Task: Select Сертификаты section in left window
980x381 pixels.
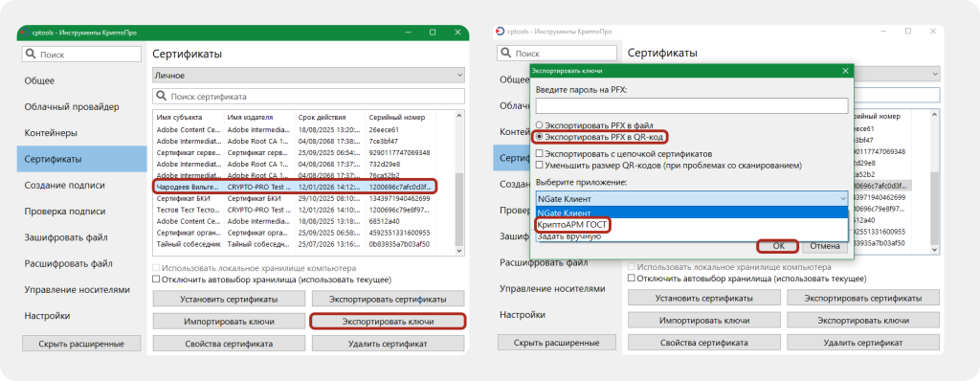Action: click(x=82, y=159)
